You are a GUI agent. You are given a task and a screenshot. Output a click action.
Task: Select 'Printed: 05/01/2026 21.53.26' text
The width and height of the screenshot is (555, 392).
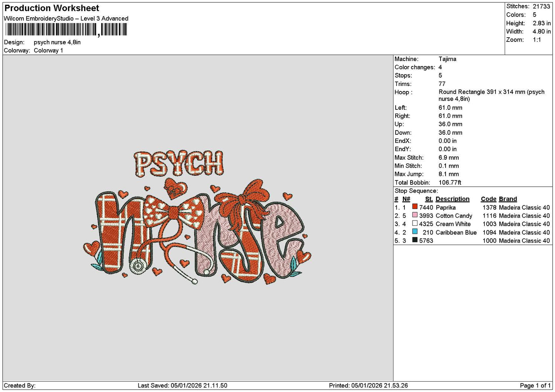point(368,385)
